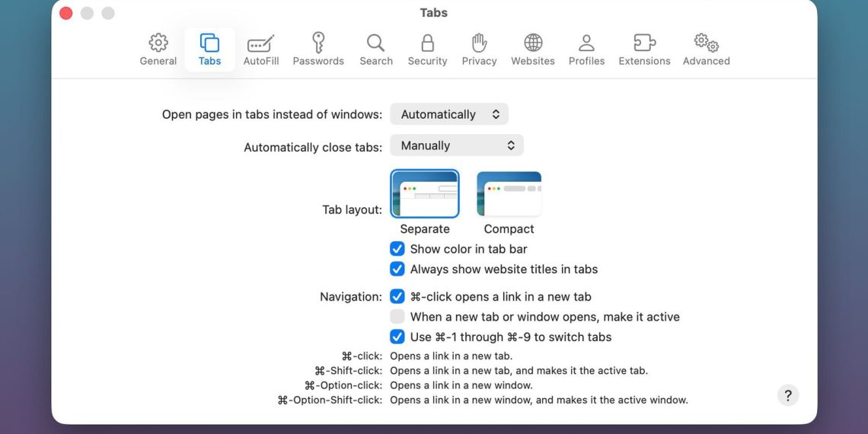
Task: Open the AutoFill settings pane
Action: 261,49
